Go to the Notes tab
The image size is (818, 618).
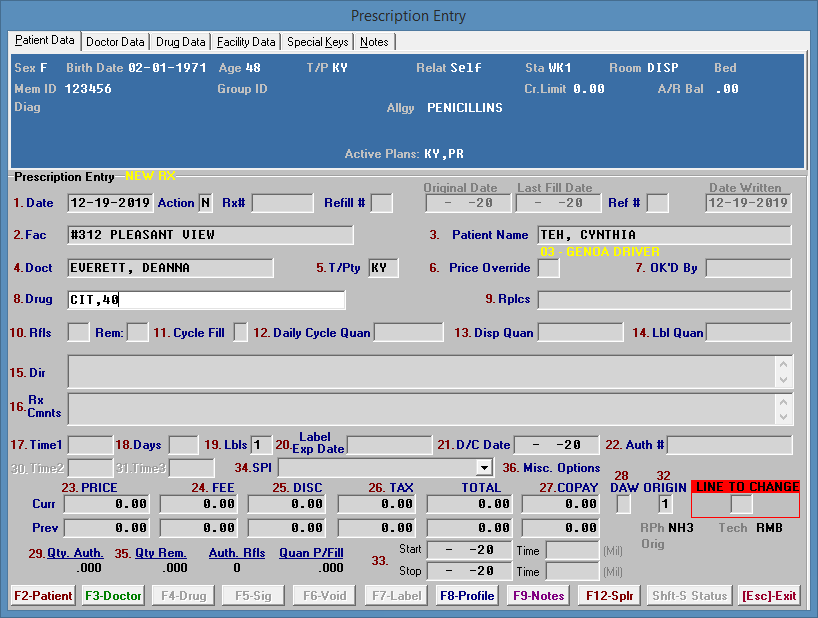coord(375,42)
